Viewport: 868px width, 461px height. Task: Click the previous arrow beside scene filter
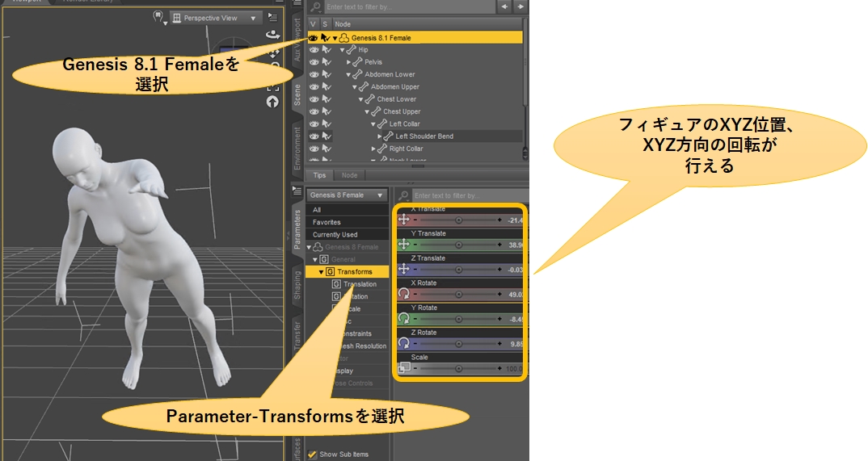[505, 7]
